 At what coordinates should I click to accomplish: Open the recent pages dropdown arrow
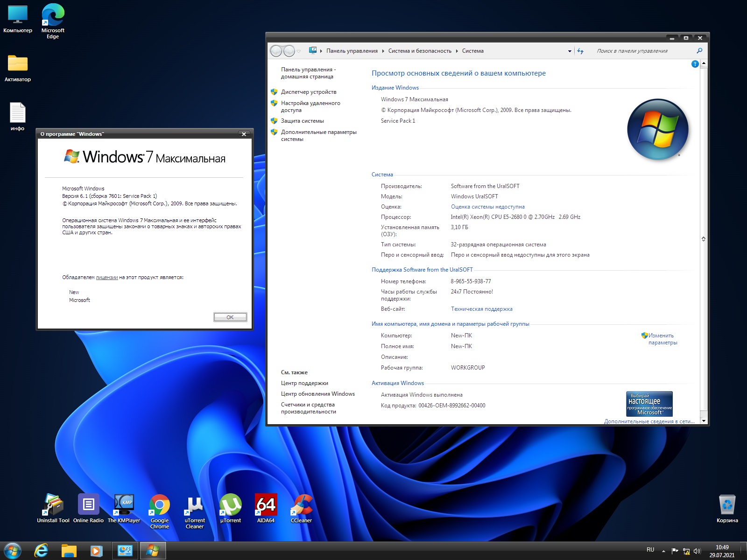click(x=299, y=51)
